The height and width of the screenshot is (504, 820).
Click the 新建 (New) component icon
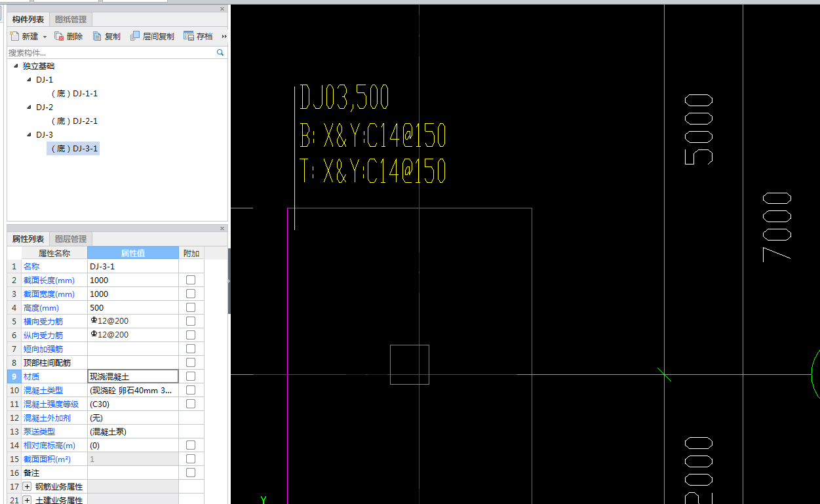(x=15, y=37)
